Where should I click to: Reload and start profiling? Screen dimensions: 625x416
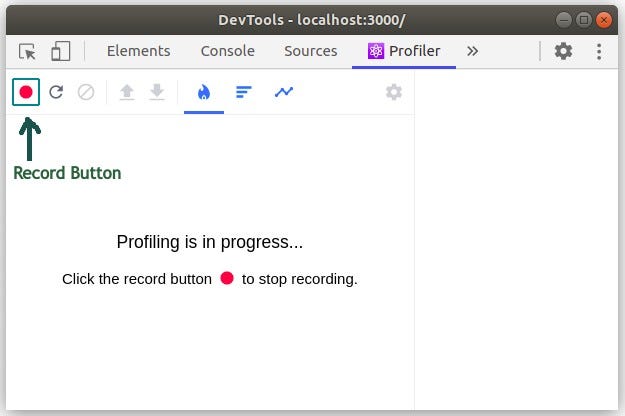coord(56,92)
